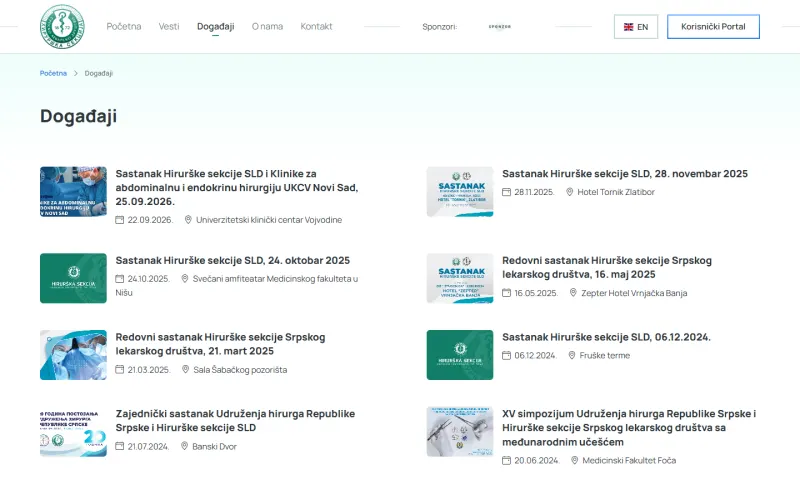Click location pin for Univerzitetski klinički centar Vojvodine

click(x=188, y=220)
